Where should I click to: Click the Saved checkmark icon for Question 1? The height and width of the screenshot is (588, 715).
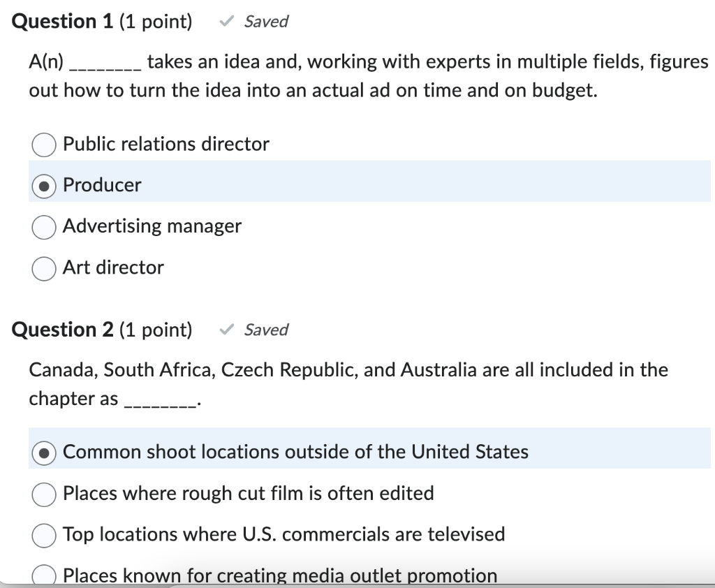coord(225,22)
